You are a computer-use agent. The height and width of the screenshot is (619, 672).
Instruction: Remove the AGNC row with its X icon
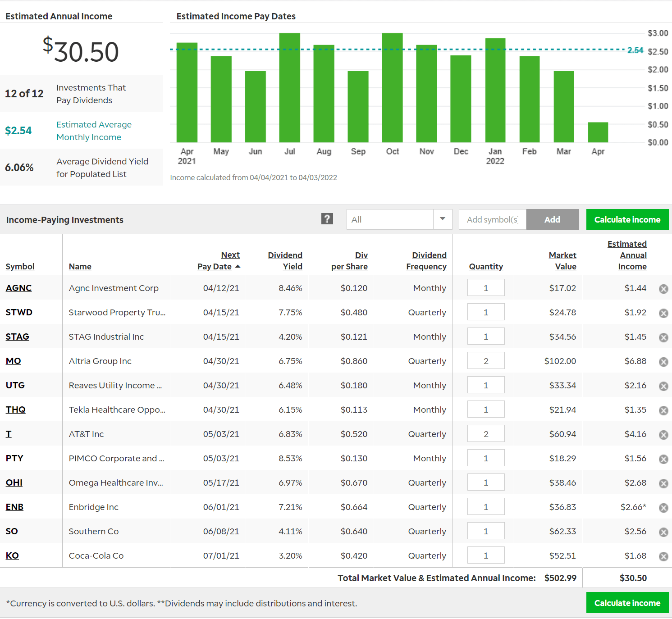coord(663,289)
